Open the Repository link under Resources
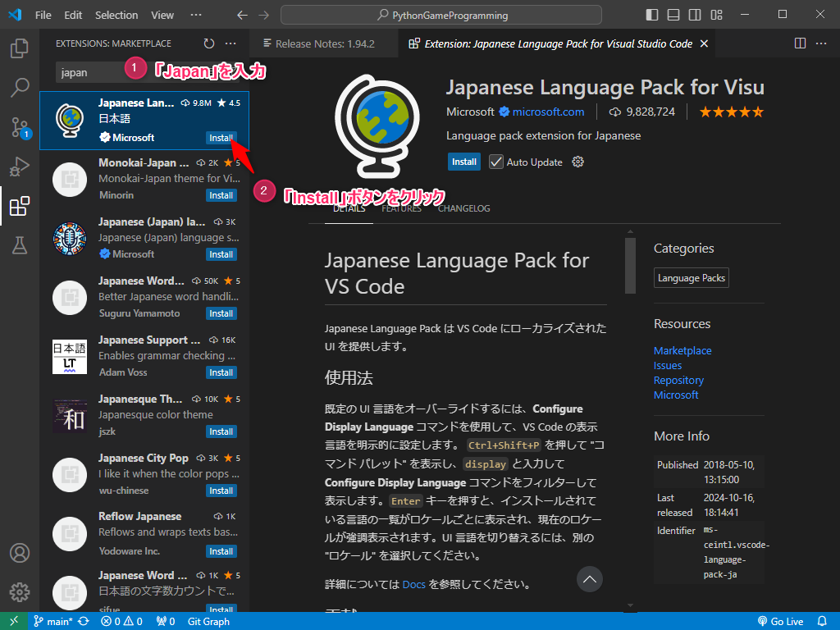This screenshot has height=630, width=840. tap(678, 380)
